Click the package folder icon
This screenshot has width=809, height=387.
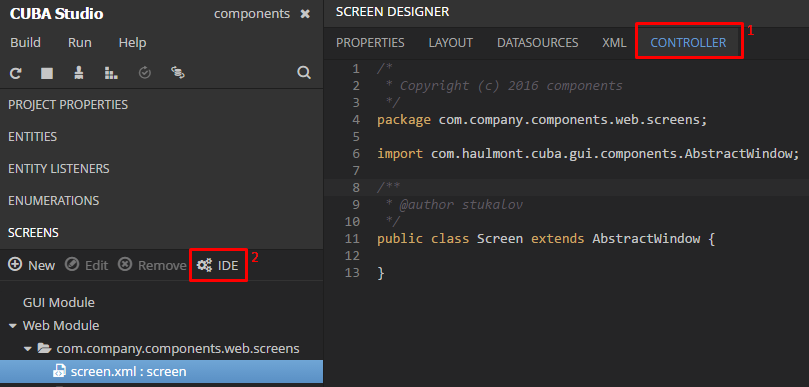(x=45, y=349)
